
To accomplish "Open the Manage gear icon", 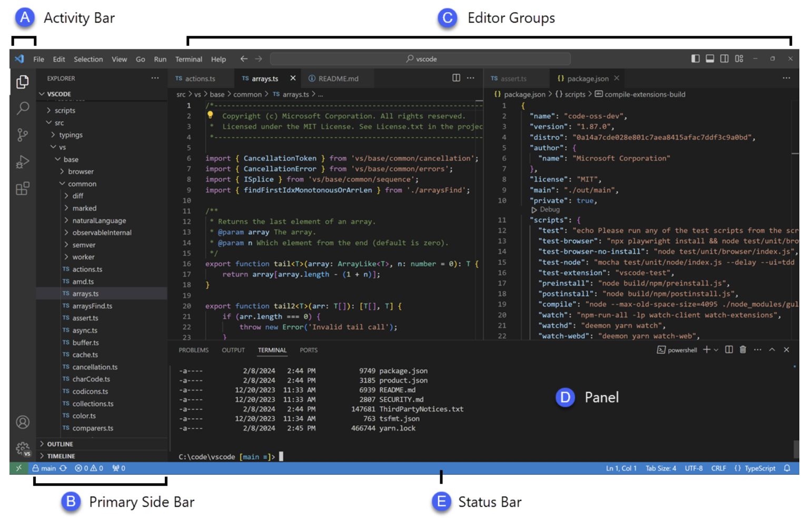I will (x=23, y=449).
